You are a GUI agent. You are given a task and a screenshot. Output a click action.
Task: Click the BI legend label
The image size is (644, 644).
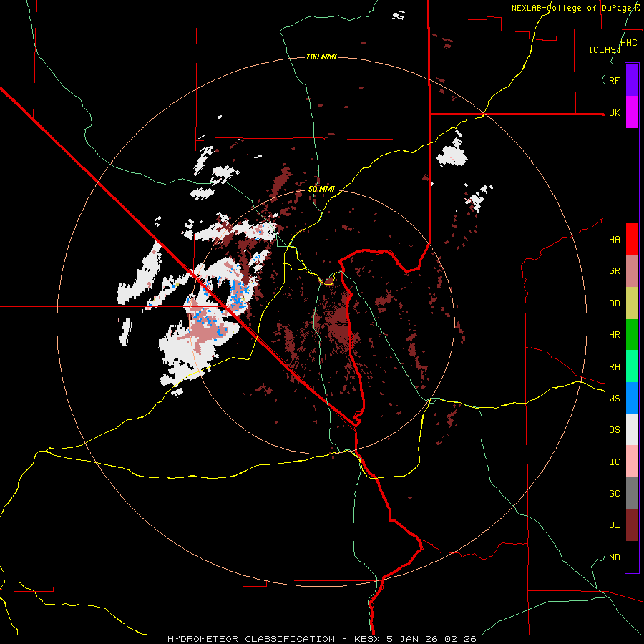tap(615, 525)
